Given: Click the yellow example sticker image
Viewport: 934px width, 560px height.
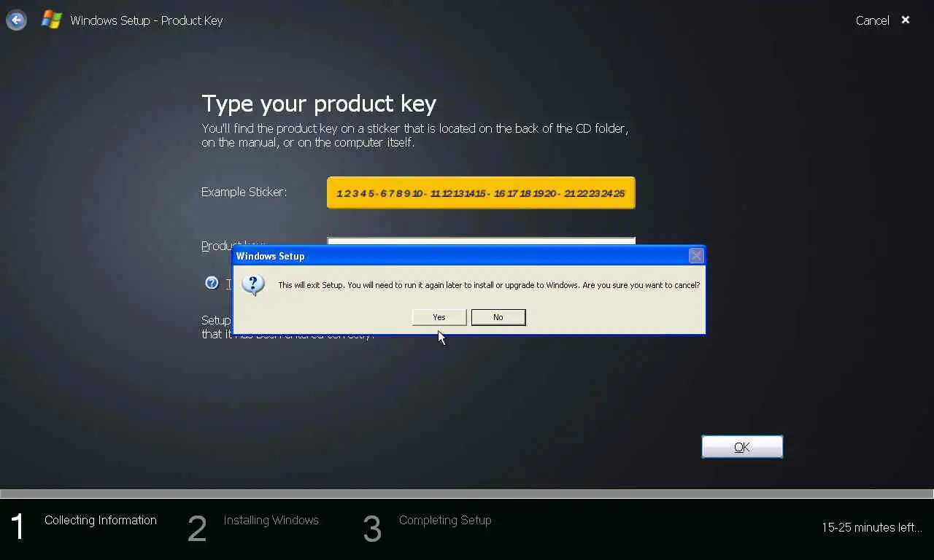Looking at the screenshot, I should coord(481,192).
